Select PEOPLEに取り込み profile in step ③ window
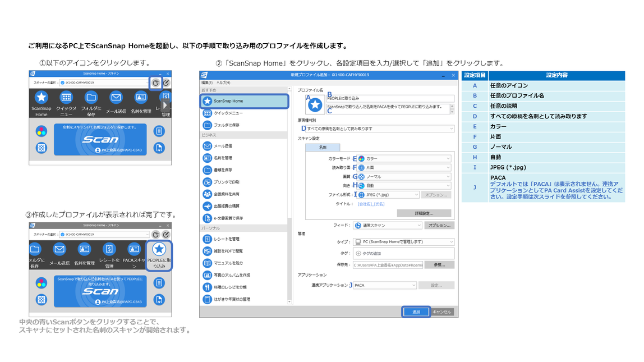644x362 pixels. point(159,255)
